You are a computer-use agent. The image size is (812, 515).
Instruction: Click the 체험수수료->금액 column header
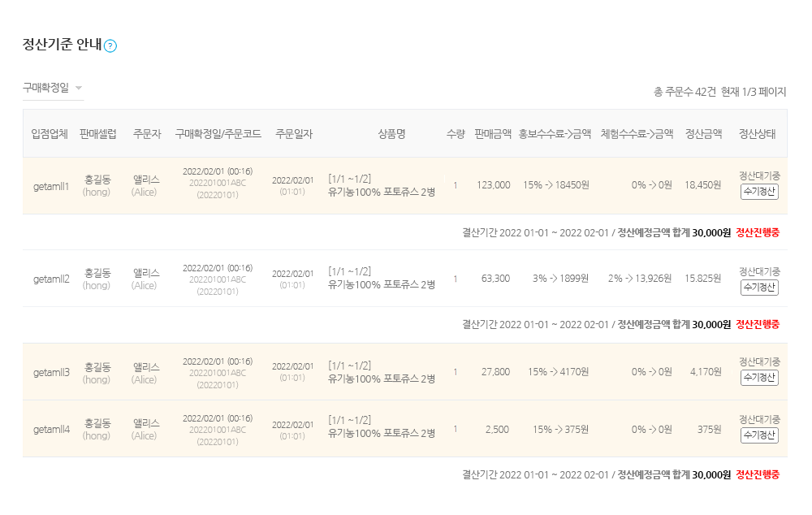tap(637, 134)
